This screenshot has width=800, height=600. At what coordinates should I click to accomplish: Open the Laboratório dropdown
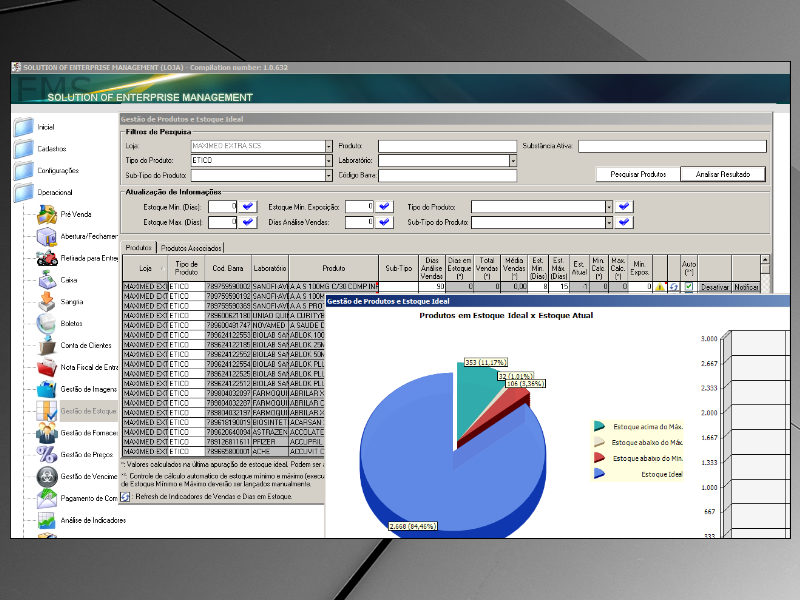click(513, 161)
